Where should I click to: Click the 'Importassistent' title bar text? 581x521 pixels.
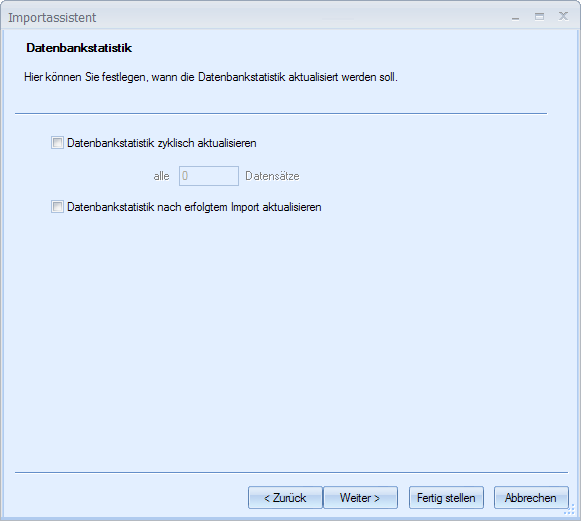click(52, 17)
